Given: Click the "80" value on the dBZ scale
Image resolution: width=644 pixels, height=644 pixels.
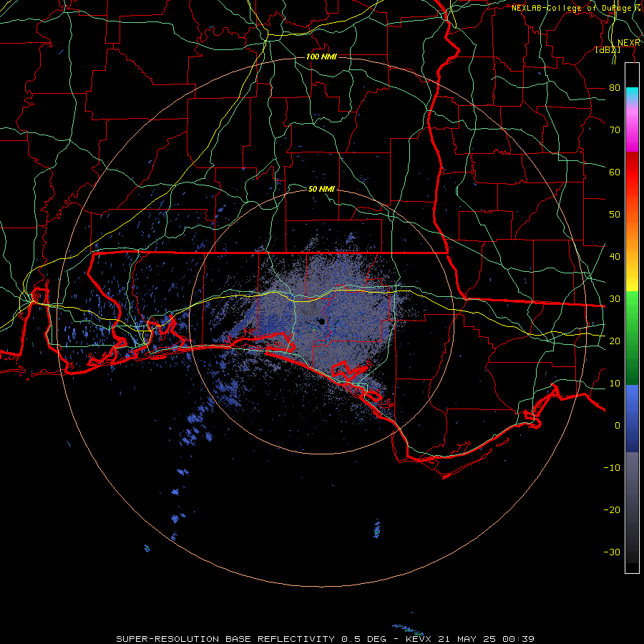Looking at the screenshot, I should (615, 87).
